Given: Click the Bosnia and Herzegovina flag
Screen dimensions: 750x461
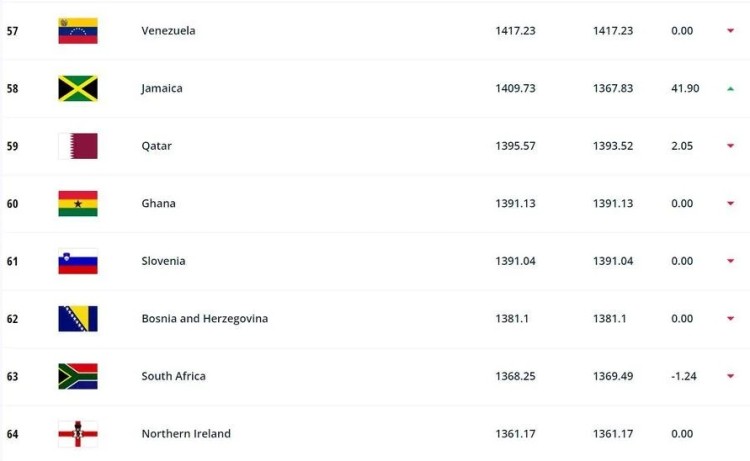Looking at the screenshot, I should 78,319.
